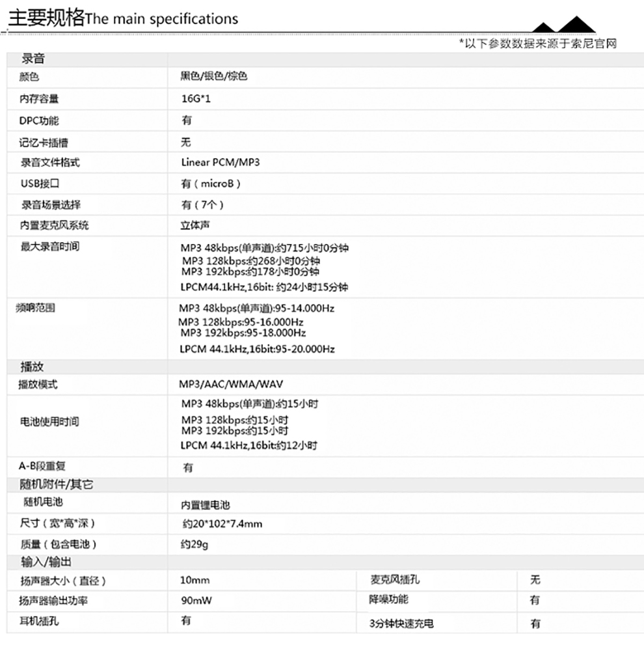Image resolution: width=644 pixels, height=649 pixels.
Task: Click the 主要规格 main specifications heading
Action: (122, 18)
